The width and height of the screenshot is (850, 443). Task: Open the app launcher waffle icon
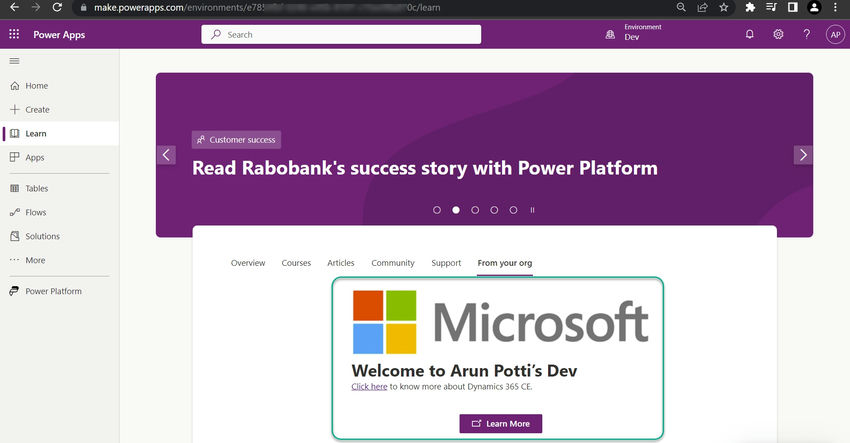pyautogui.click(x=14, y=34)
